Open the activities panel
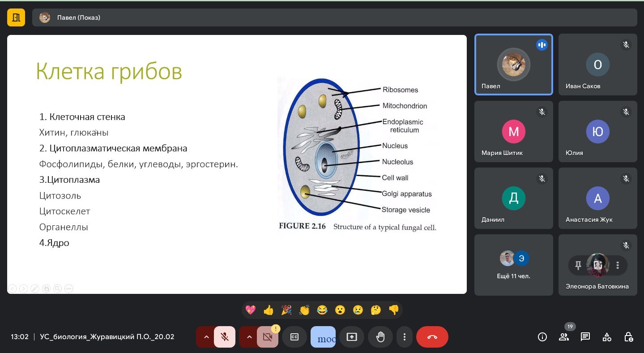This screenshot has width=644, height=353. pyautogui.click(x=607, y=337)
